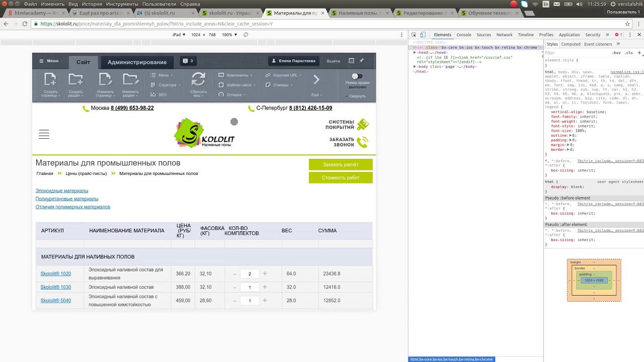Screen dimensions: 644x362
Task: Add new style rule with plus icon
Action: 639,52
